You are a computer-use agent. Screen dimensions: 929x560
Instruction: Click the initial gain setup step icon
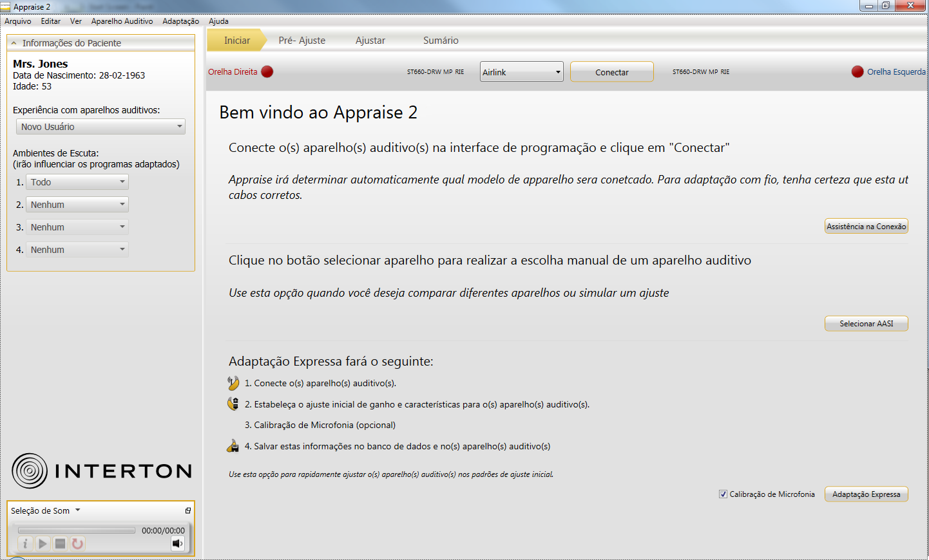(233, 404)
